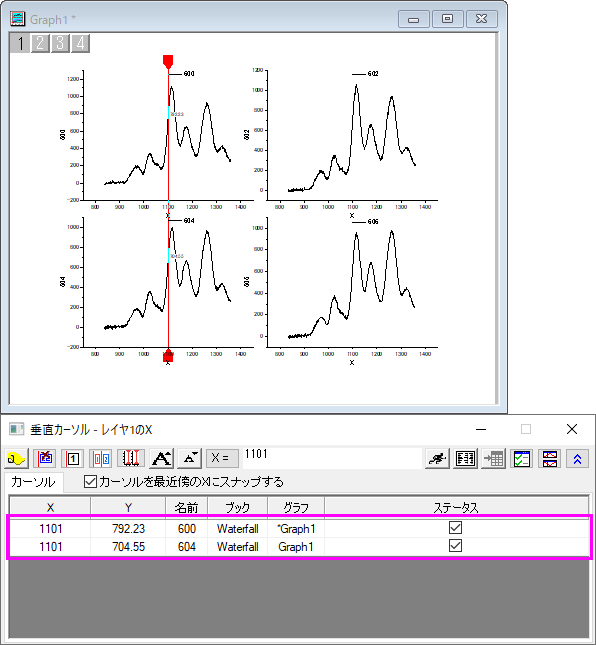Viewport: 596px width, 645px height.
Task: Click the 600 legend in the top-left plot
Action: point(181,74)
